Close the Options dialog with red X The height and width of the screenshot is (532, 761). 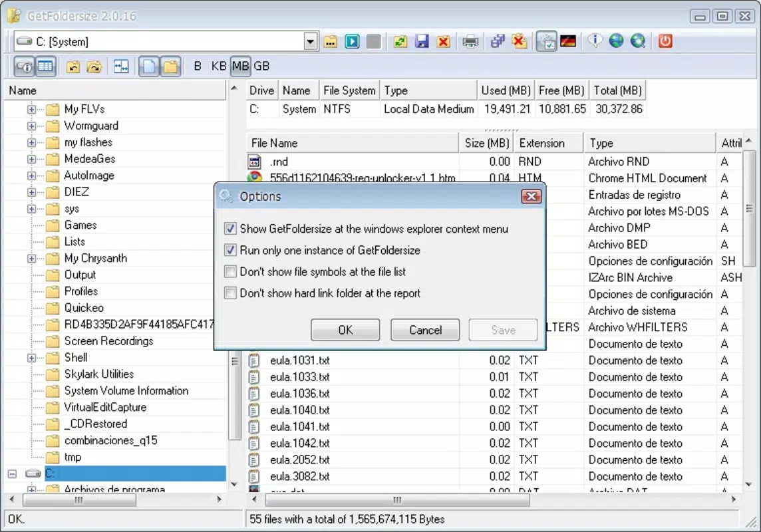click(531, 196)
